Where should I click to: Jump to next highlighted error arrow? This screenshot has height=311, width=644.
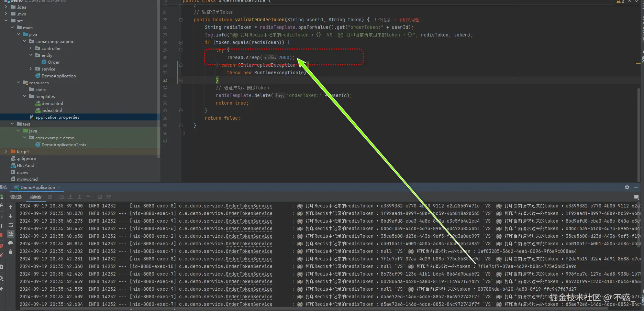(636, 1)
